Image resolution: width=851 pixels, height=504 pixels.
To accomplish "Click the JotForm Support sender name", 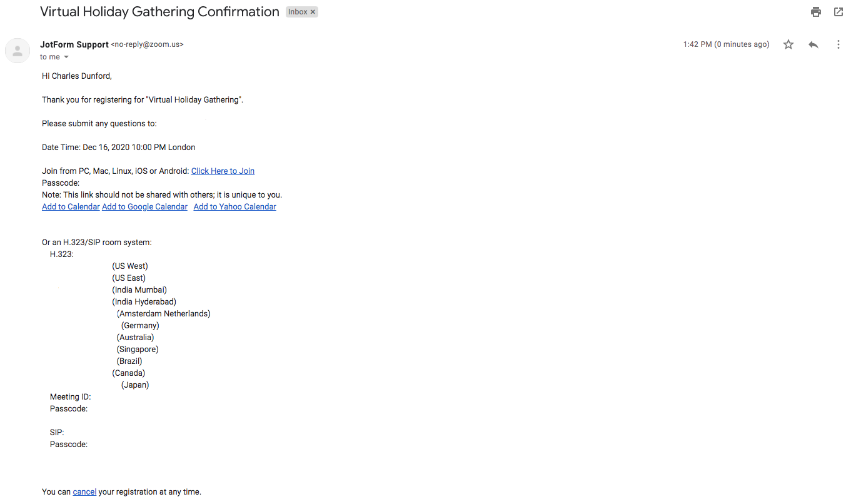I will point(74,44).
